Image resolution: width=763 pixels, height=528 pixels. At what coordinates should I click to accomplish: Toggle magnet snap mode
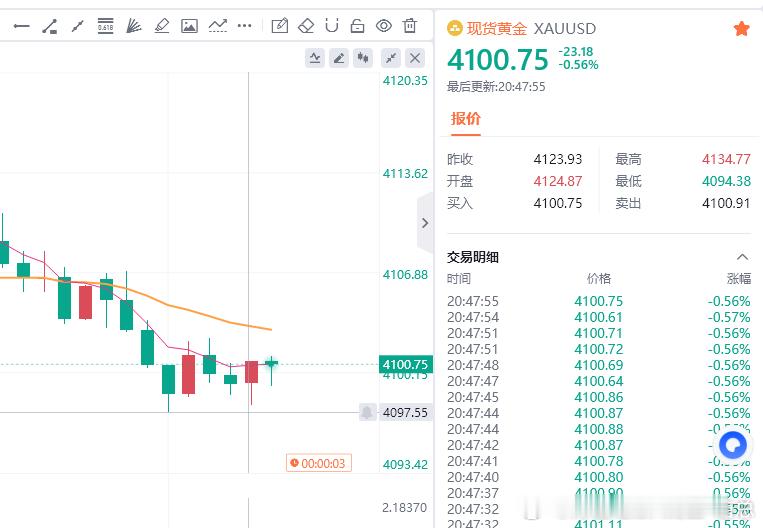332,25
